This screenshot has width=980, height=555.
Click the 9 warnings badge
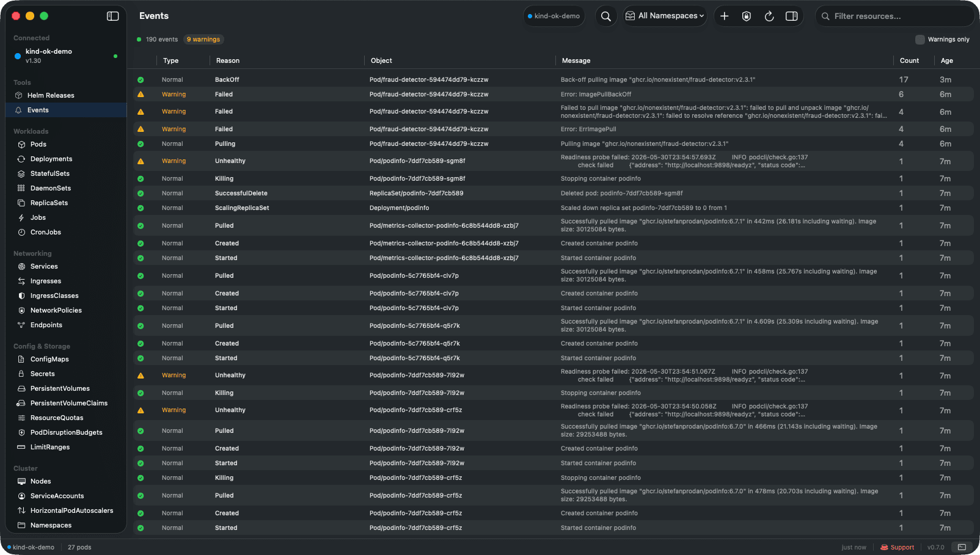click(203, 40)
